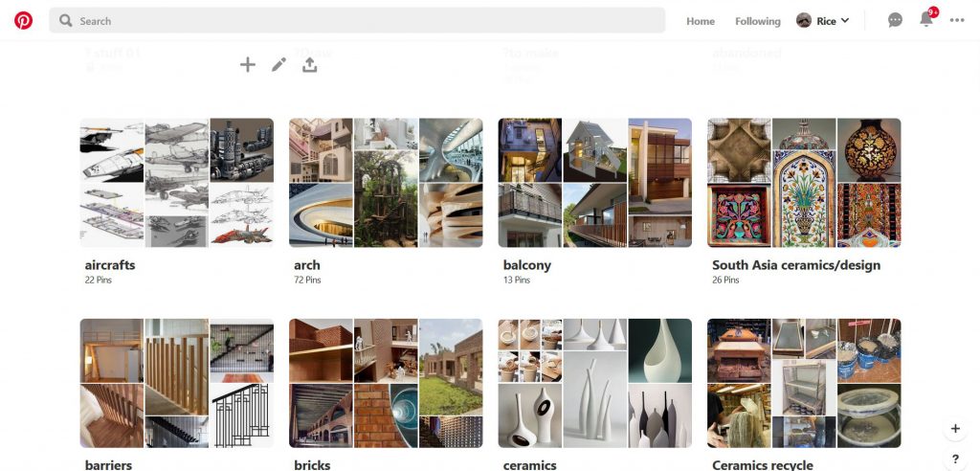Open the three-dots more options menu
This screenshot has height=471, width=980.
(957, 21)
